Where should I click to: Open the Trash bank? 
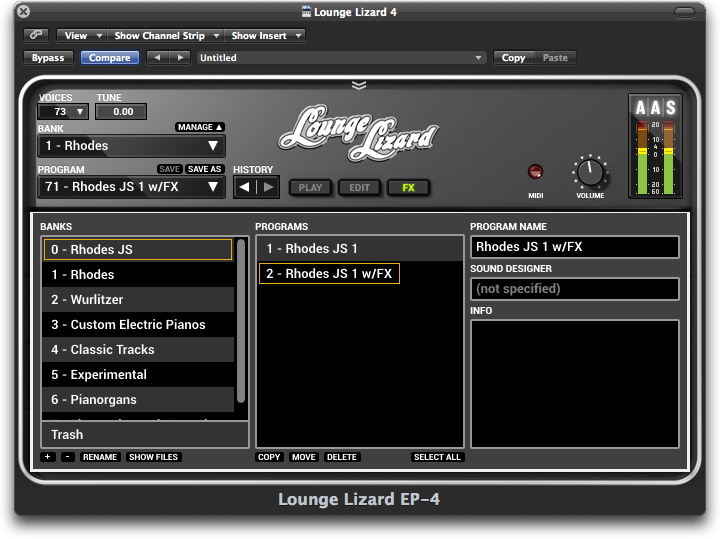pos(145,434)
